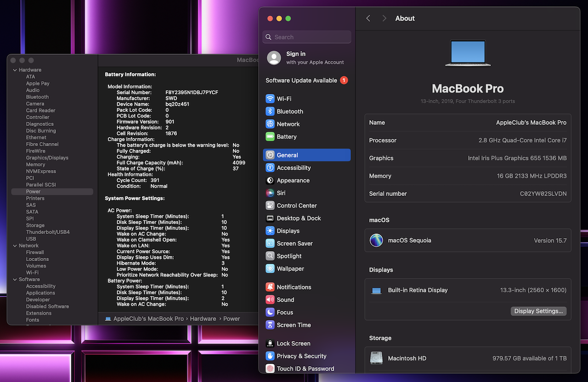
Task: Select Extensions under Software
Action: click(x=39, y=313)
